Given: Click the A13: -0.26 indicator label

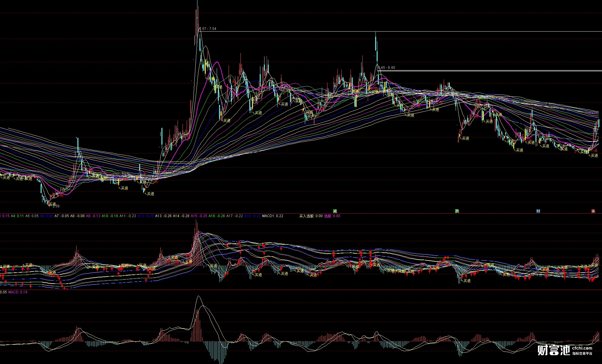Looking at the screenshot, I should pos(163,216).
